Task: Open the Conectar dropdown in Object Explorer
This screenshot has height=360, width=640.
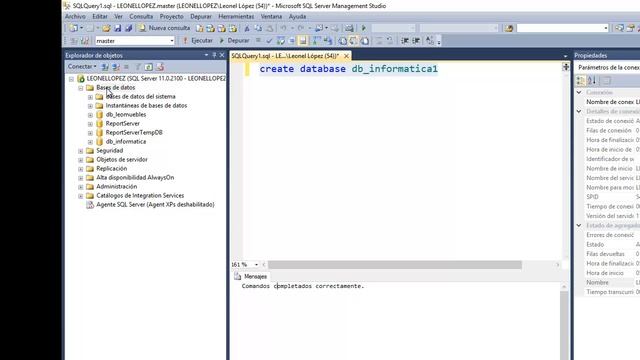Action: coord(82,67)
